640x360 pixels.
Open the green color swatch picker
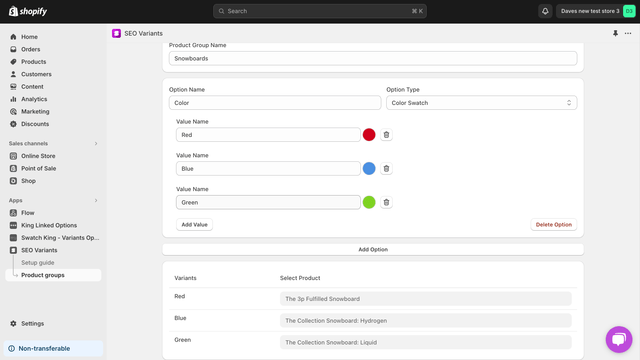point(369,202)
